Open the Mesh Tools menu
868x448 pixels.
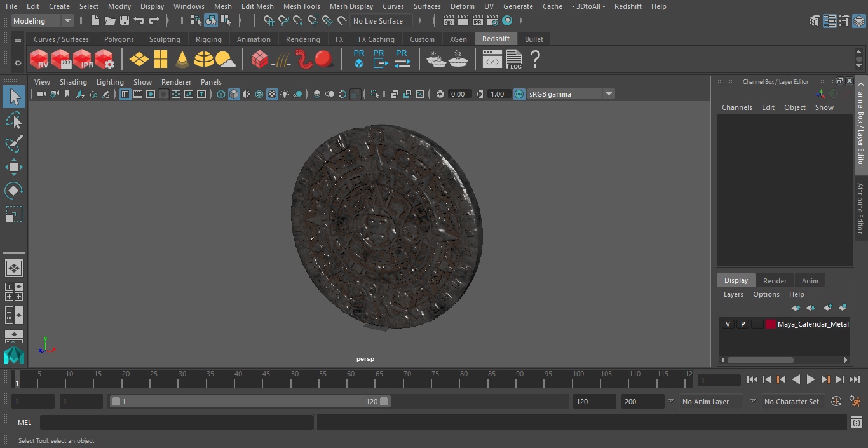(x=301, y=6)
